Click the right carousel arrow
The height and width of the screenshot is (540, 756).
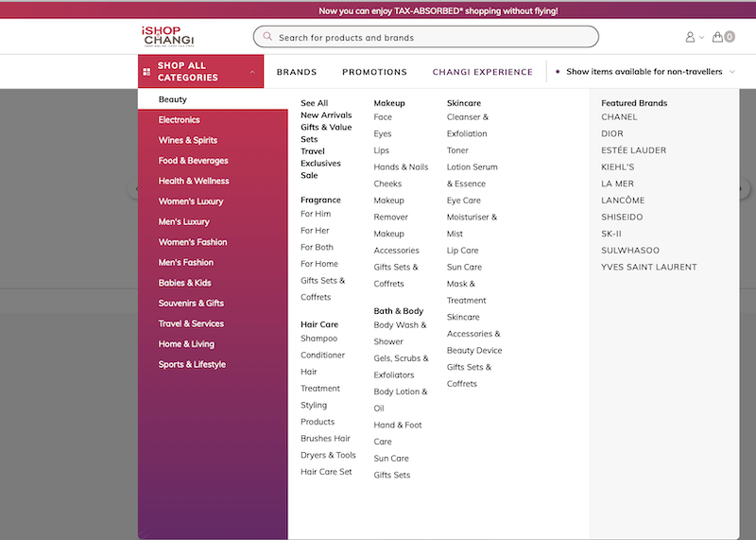[744, 188]
